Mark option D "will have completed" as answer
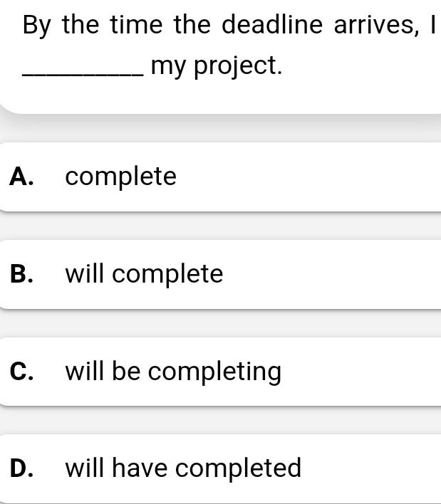This screenshot has height=504, width=441. (x=221, y=468)
